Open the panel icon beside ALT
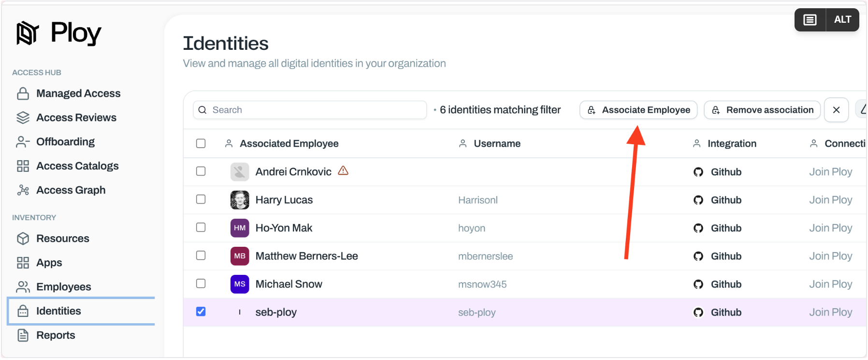This screenshot has width=868, height=360. [810, 20]
